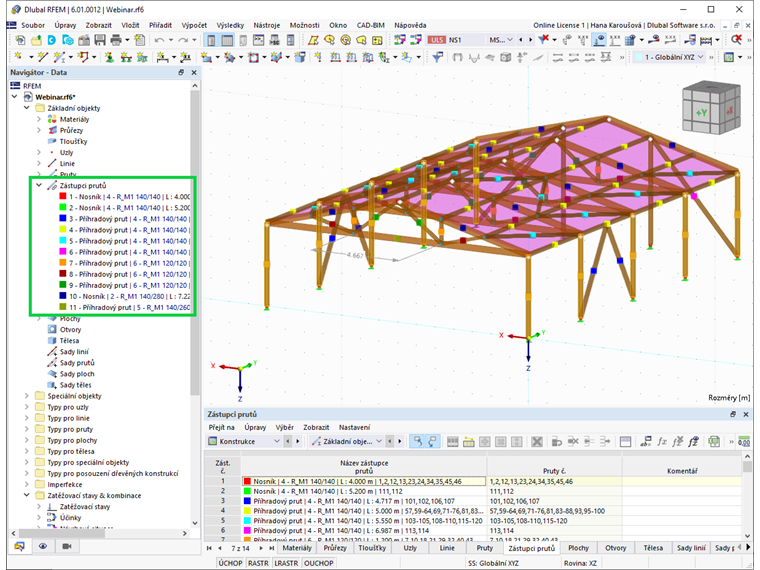Open the CAD-BIM menu

pyautogui.click(x=371, y=25)
